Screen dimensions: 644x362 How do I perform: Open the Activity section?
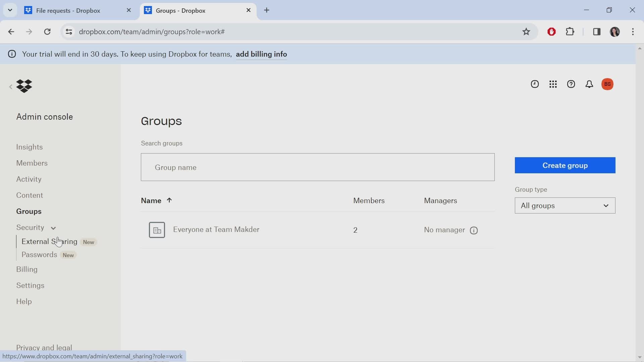29,179
